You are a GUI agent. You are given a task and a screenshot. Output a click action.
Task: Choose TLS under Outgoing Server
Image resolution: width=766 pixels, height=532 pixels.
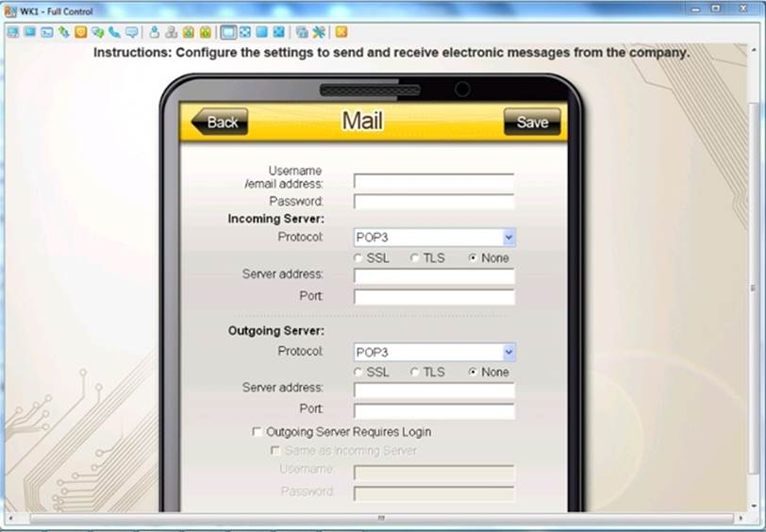(x=415, y=373)
